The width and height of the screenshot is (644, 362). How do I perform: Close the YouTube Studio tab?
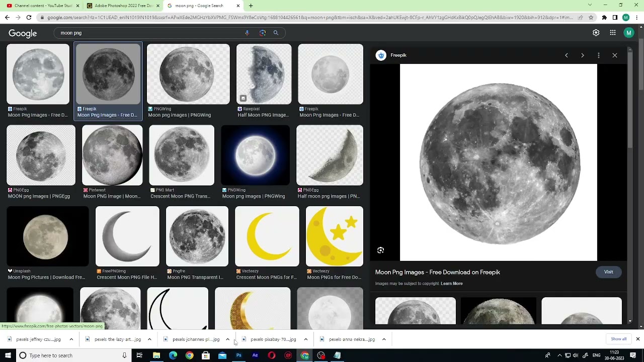pos(77,6)
